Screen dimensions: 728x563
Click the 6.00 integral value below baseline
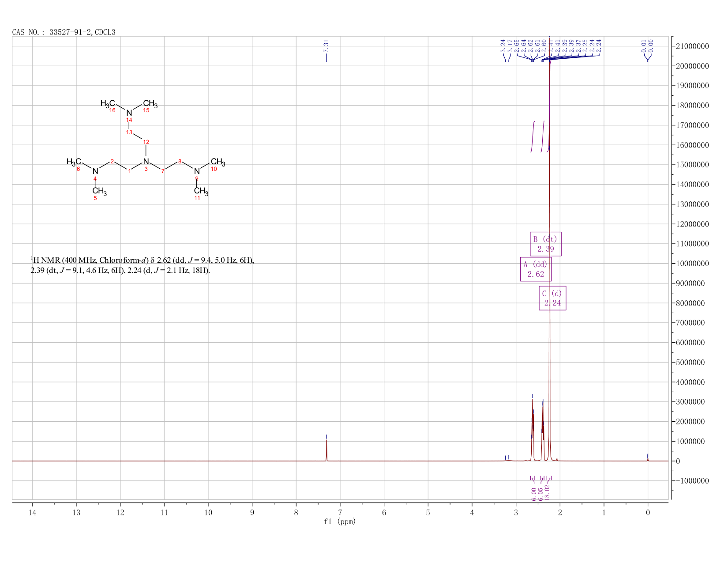pyautogui.click(x=534, y=494)
